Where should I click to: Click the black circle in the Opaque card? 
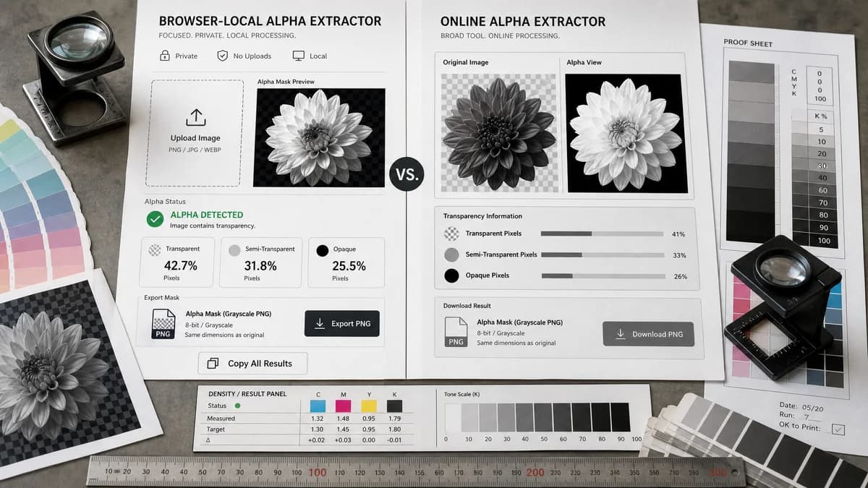pos(322,250)
